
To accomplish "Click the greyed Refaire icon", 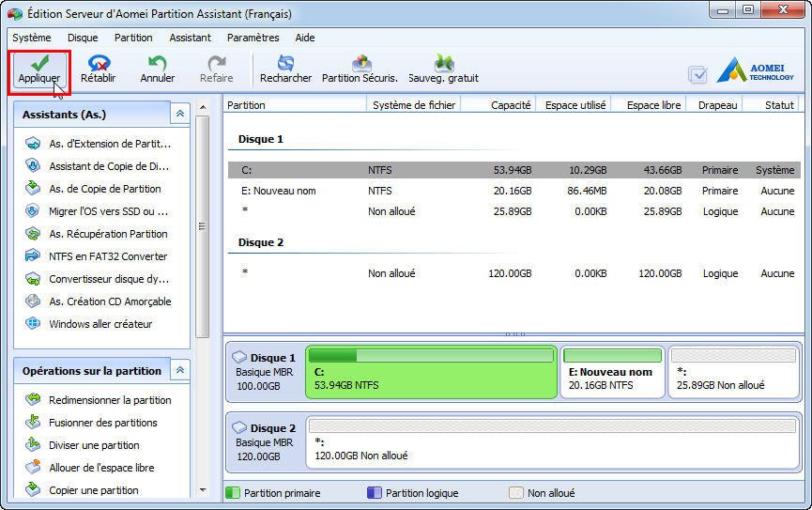I will (x=217, y=63).
